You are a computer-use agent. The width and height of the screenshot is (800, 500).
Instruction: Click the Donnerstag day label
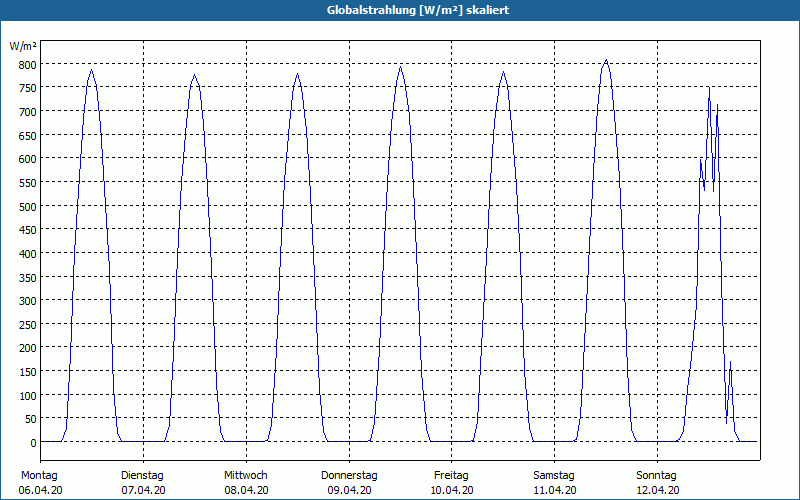click(x=349, y=476)
